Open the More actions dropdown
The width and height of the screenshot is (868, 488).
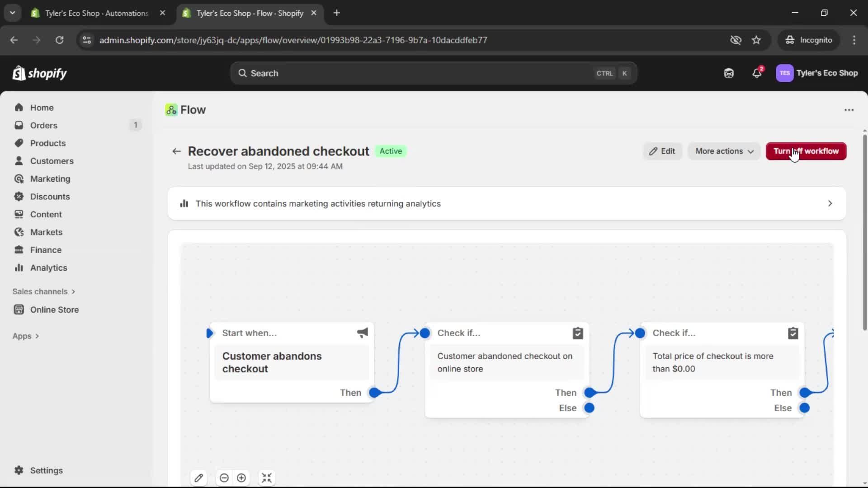coord(723,151)
